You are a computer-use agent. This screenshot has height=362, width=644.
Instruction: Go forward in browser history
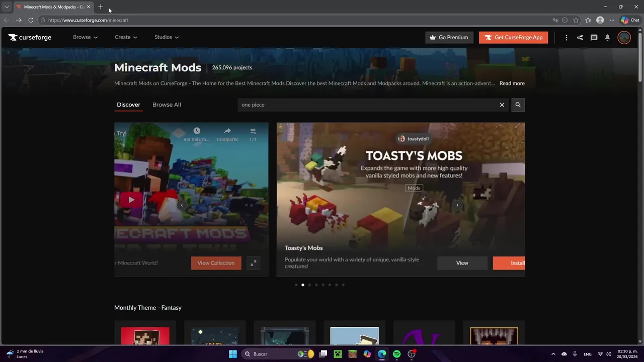(19, 20)
